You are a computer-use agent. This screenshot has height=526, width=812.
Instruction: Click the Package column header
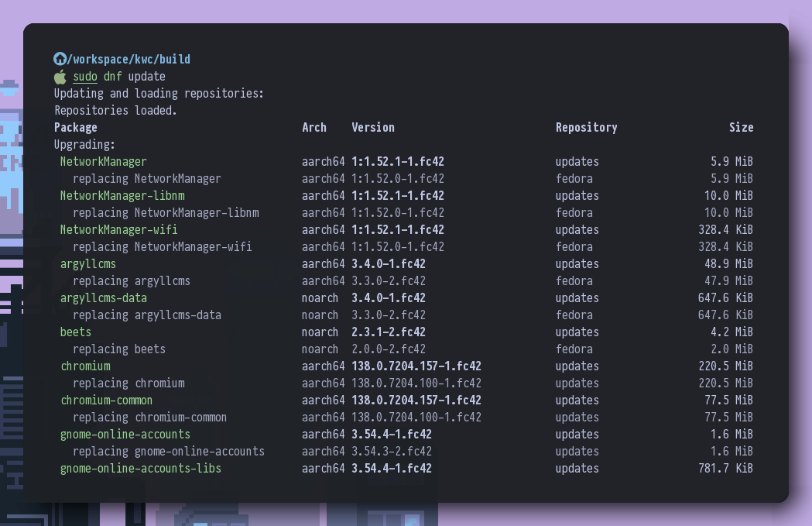(76, 128)
